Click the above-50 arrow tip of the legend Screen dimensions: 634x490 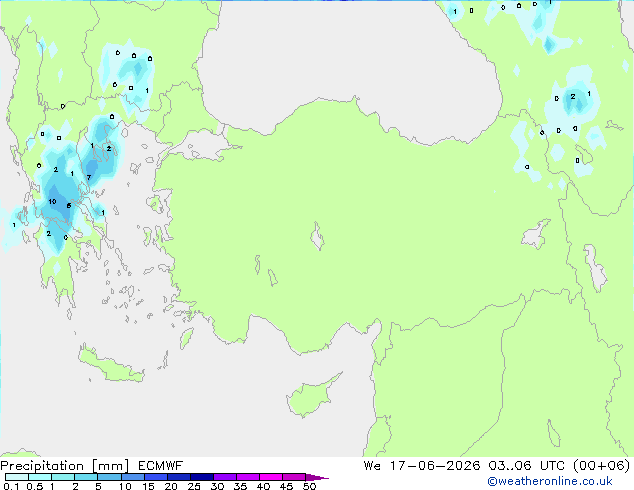tap(317, 477)
